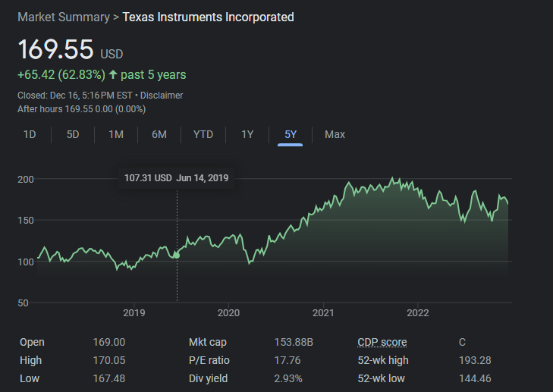Click the 2019 x-axis label
Image resolution: width=553 pixels, height=392 pixels.
134,313
